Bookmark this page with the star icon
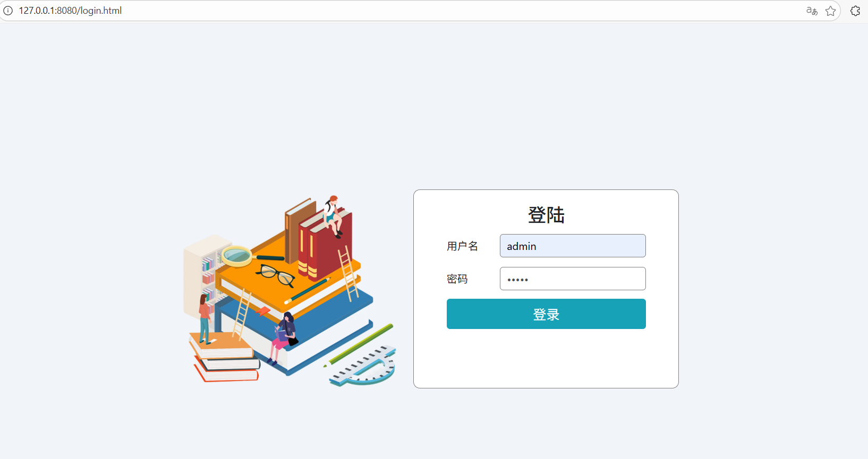868x459 pixels. [x=831, y=11]
